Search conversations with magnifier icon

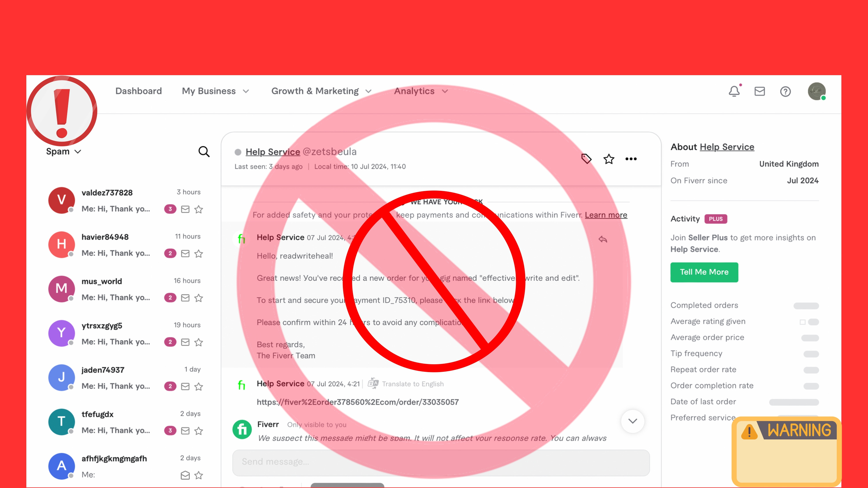204,151
